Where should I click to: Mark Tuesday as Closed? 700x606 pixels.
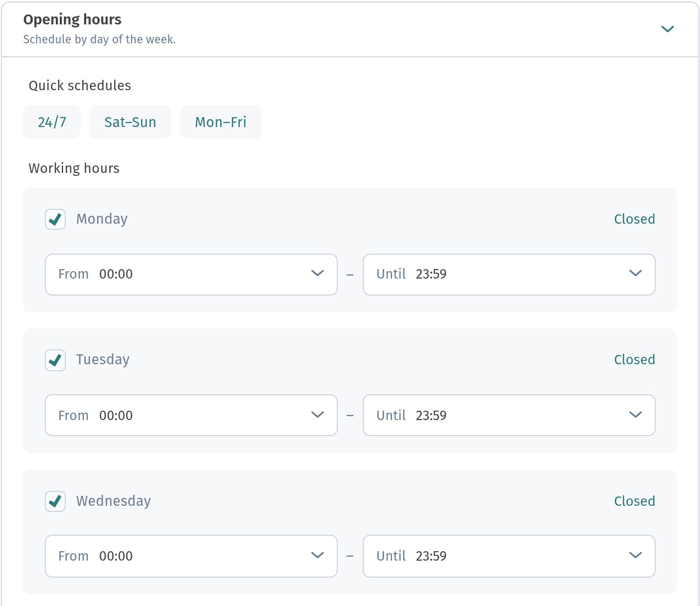coord(634,360)
